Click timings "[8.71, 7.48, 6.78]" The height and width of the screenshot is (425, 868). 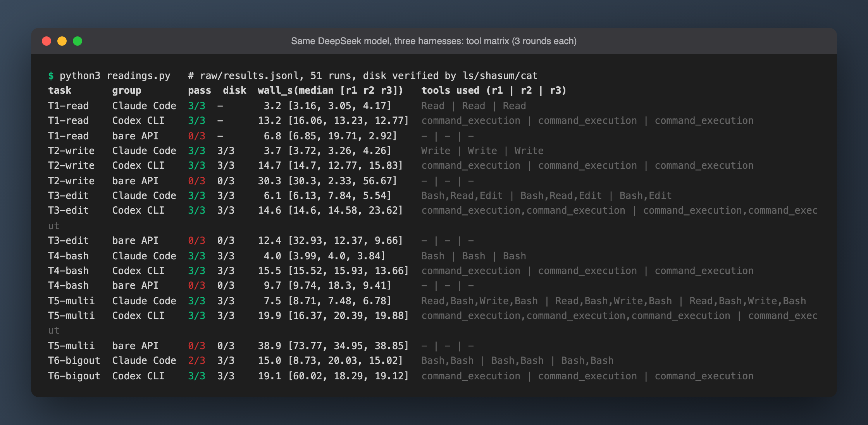340,301
